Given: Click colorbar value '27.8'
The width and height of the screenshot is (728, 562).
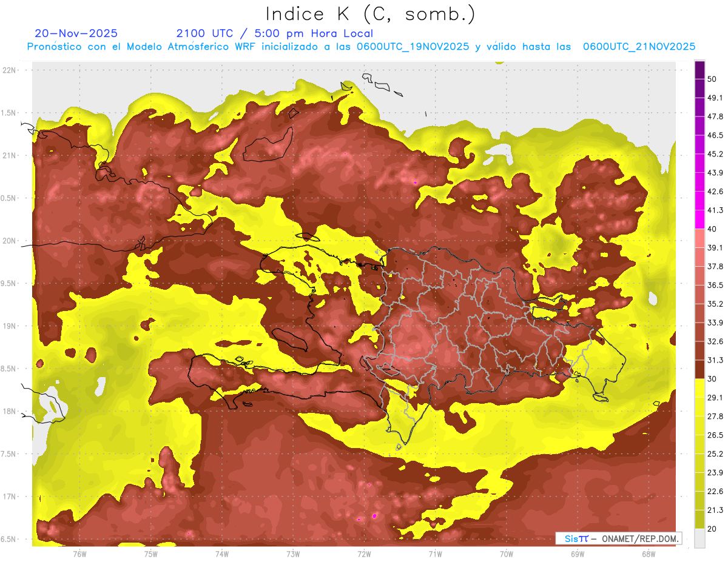Looking at the screenshot, I should click(x=715, y=416).
